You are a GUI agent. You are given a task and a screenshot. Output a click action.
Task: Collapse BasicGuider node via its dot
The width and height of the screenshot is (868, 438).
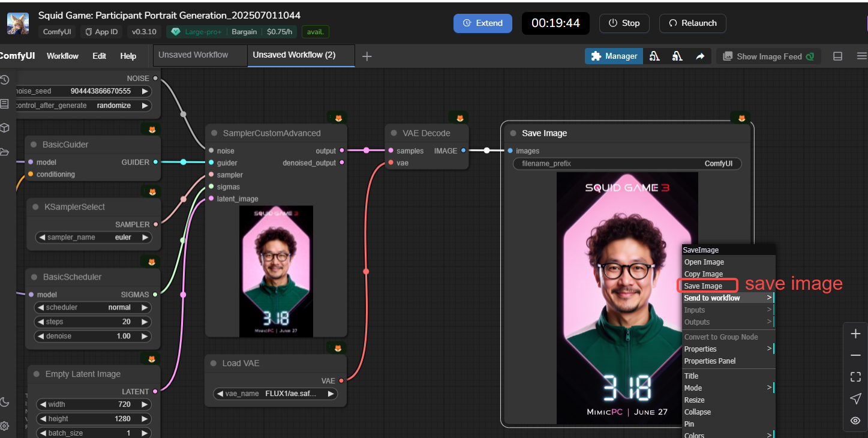[34, 145]
